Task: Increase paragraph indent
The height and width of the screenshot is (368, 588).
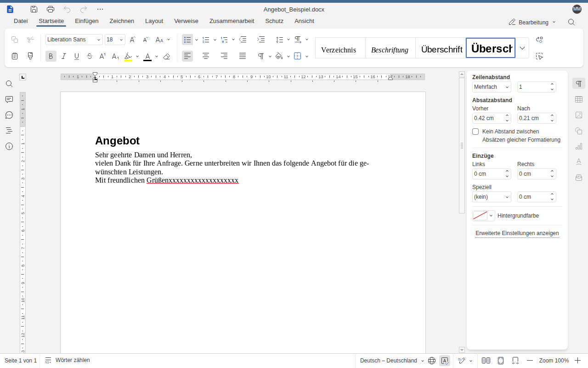Action: tap(261, 40)
